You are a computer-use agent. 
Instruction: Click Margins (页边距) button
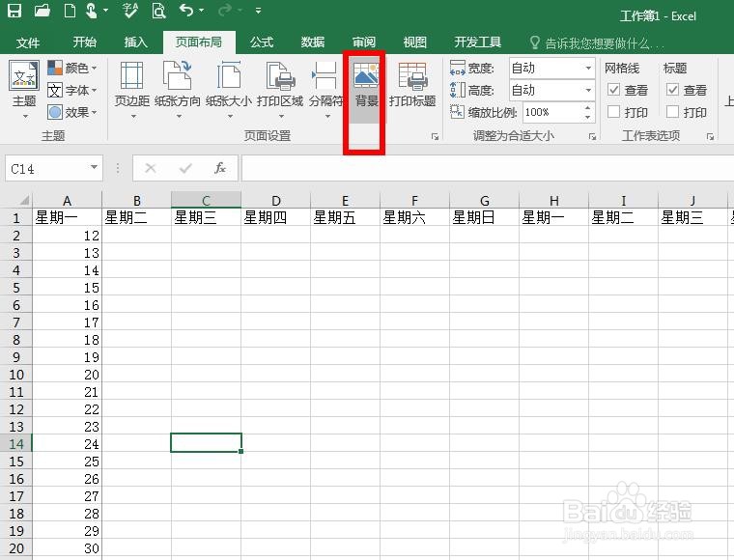(132, 89)
